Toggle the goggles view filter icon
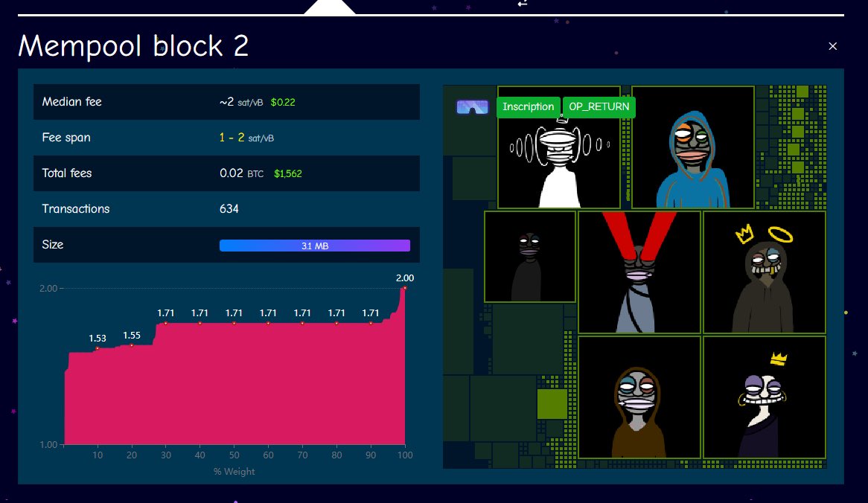 coord(472,107)
